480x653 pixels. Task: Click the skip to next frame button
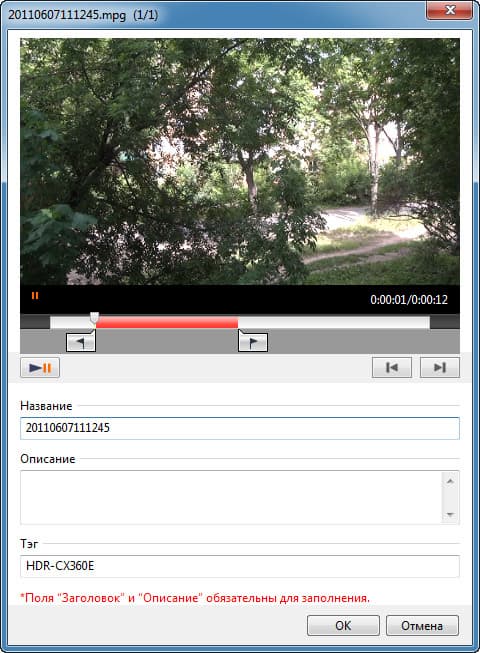point(440,367)
